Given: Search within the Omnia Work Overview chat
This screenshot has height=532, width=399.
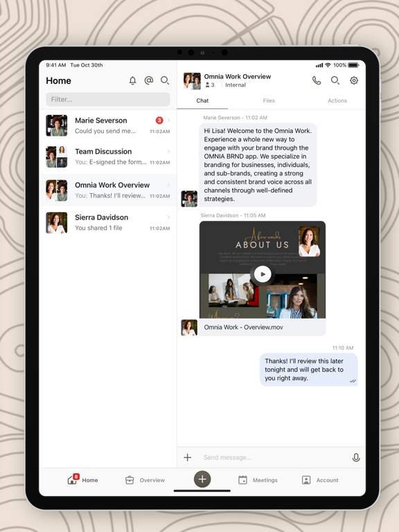Looking at the screenshot, I should point(335,80).
